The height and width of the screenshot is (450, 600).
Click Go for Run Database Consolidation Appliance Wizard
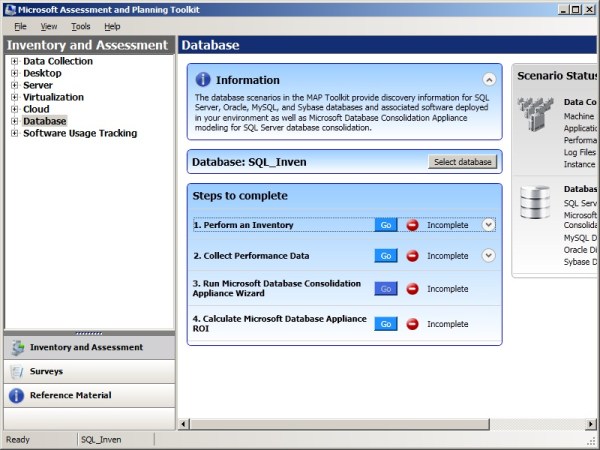(385, 289)
